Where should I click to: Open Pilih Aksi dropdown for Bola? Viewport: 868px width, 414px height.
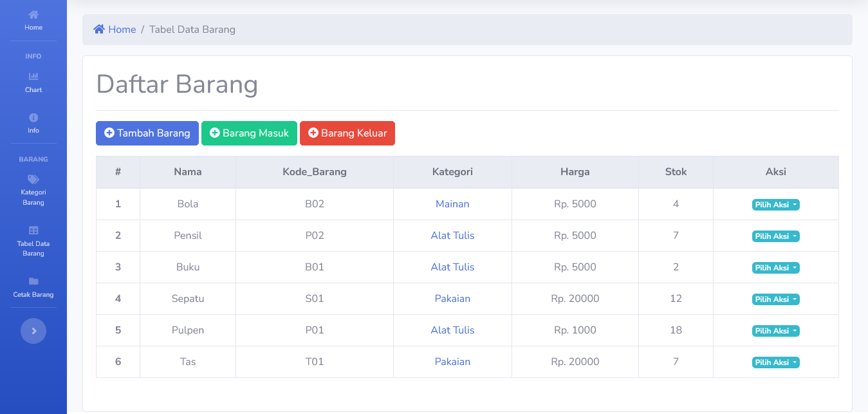click(775, 205)
